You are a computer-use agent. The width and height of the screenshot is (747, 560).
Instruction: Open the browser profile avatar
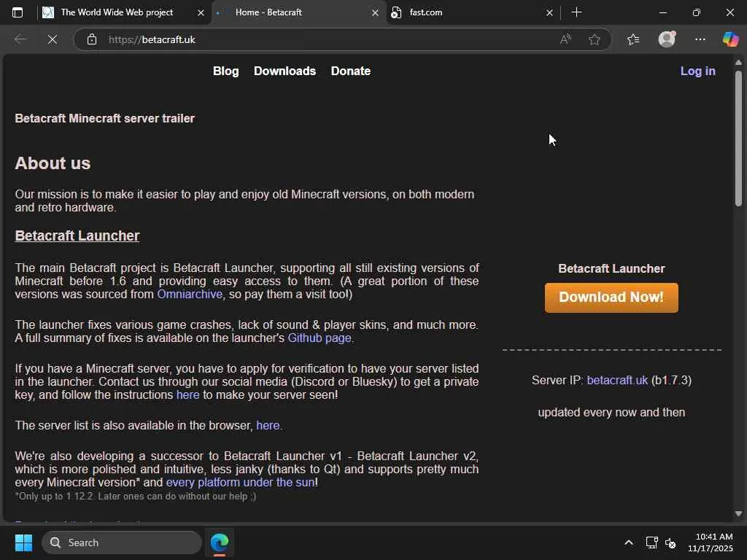point(667,39)
